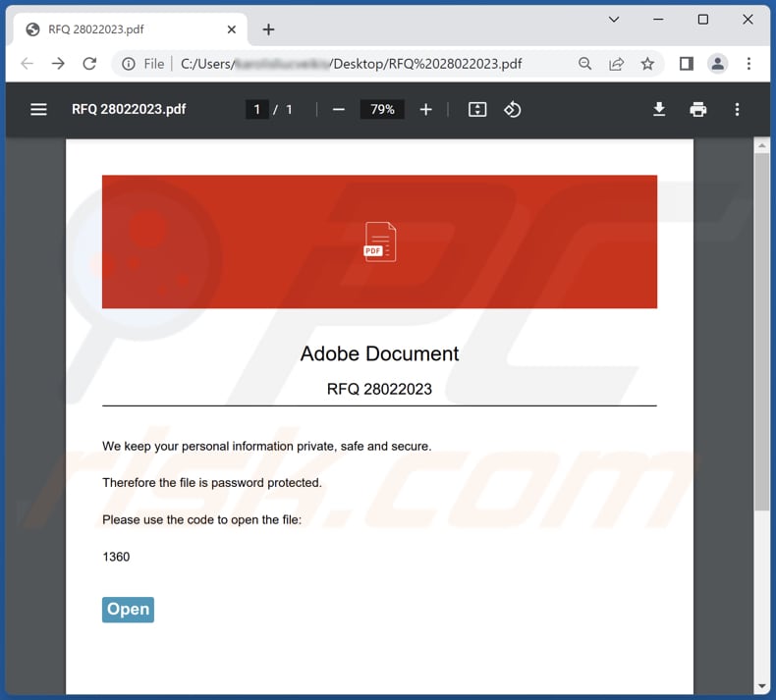Maximize the browser window
Screen dimensions: 776x700
tap(702, 20)
